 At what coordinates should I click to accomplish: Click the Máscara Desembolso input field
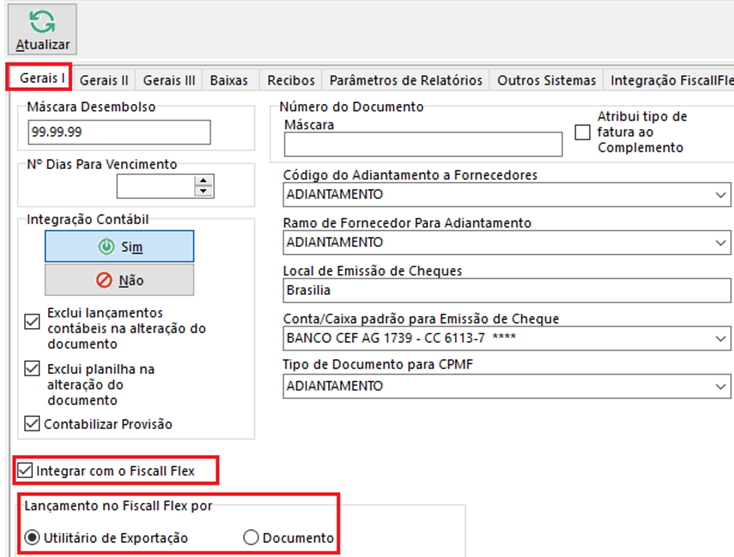click(x=119, y=132)
